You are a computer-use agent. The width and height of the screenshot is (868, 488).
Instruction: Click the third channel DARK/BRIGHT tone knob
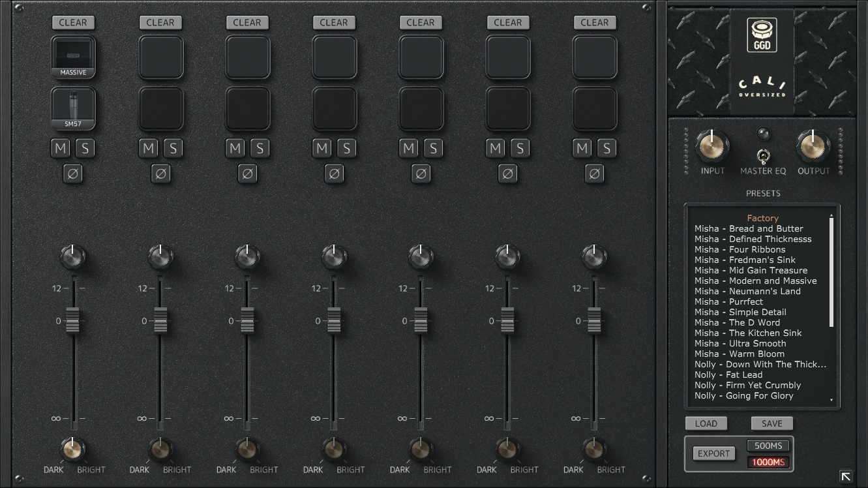[x=247, y=449]
